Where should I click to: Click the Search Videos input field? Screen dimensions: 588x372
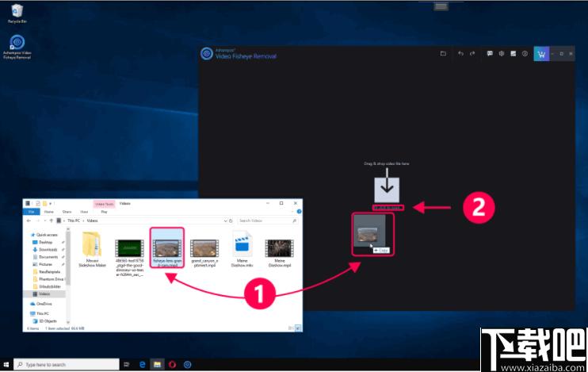pyautogui.click(x=265, y=221)
